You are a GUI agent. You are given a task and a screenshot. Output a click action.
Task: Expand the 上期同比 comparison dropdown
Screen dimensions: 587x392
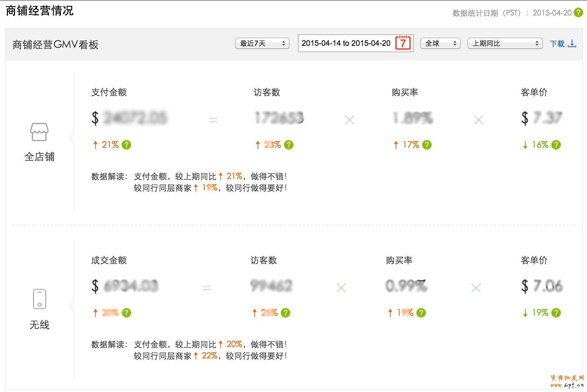(505, 43)
